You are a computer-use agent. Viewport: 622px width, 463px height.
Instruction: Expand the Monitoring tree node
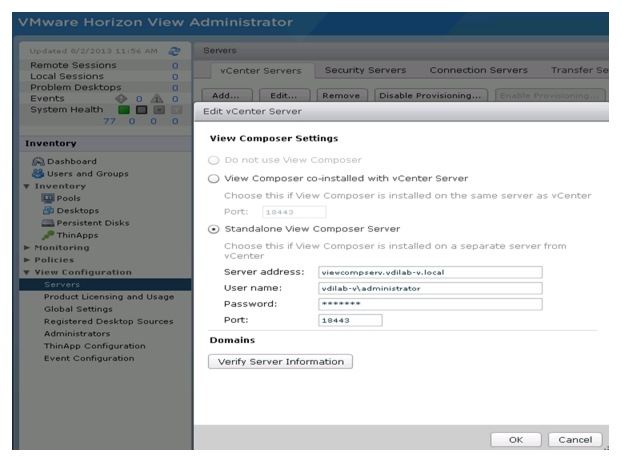(x=27, y=248)
